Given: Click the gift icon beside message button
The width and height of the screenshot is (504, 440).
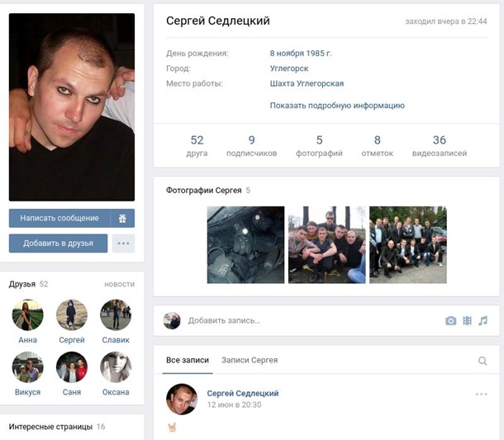Looking at the screenshot, I should [122, 218].
